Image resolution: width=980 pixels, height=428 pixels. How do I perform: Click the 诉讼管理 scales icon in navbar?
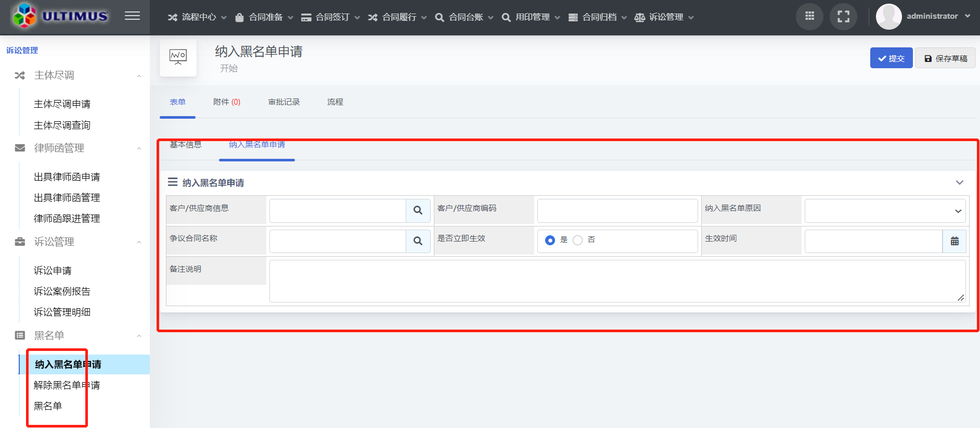click(640, 17)
